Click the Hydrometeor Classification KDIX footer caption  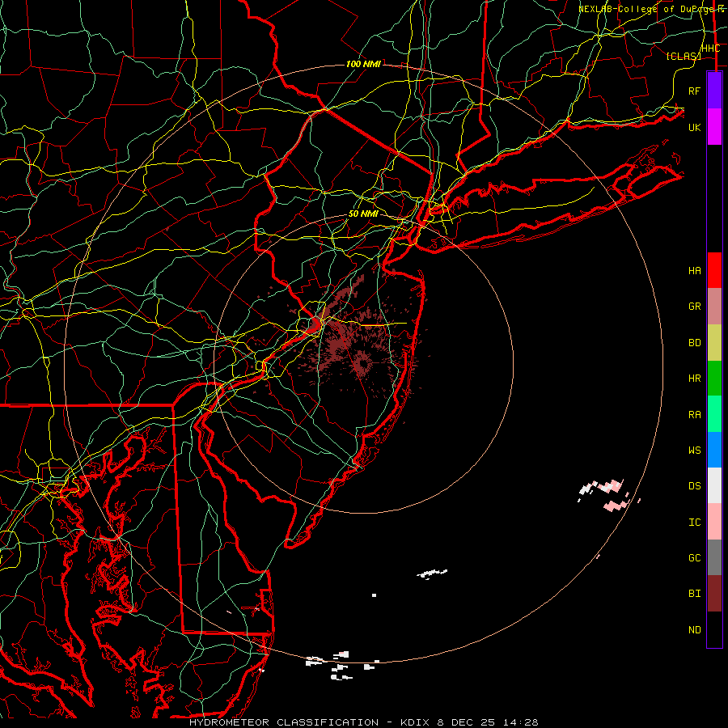363,722
